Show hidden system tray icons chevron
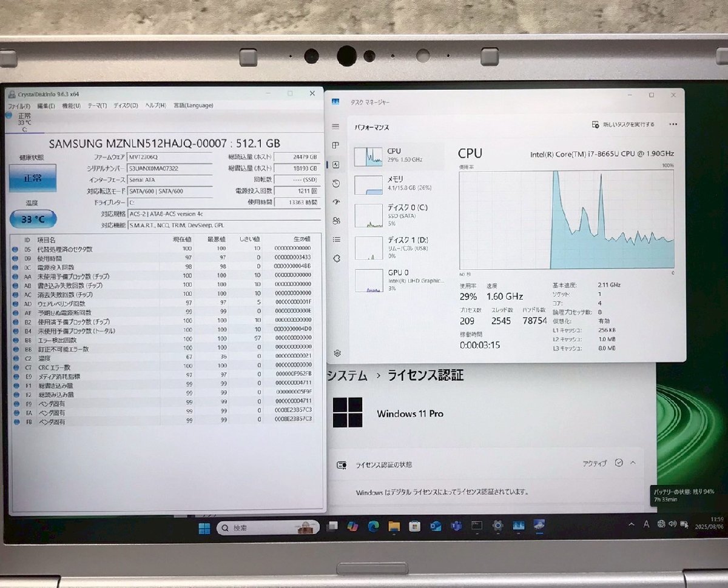The image size is (728, 588). click(x=632, y=524)
